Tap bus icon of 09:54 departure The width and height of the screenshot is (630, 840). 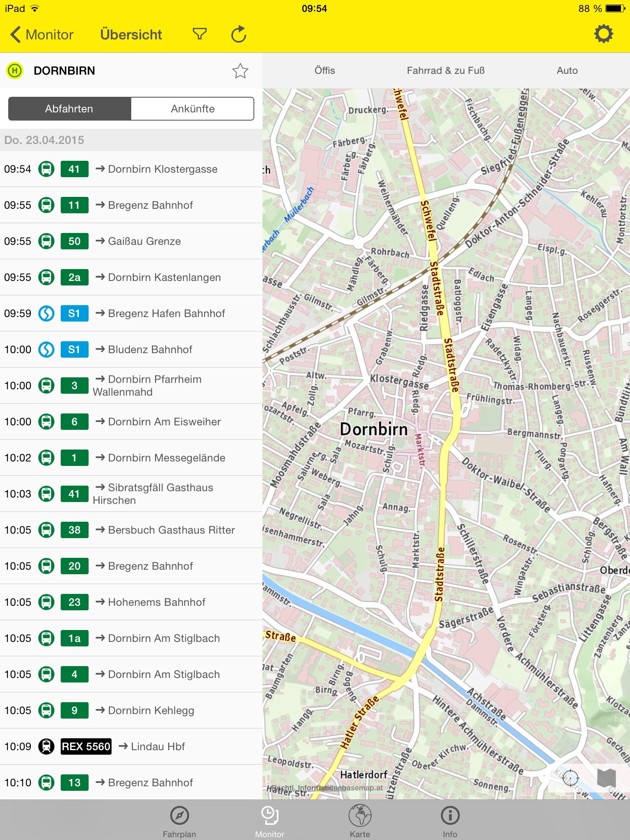(46, 169)
